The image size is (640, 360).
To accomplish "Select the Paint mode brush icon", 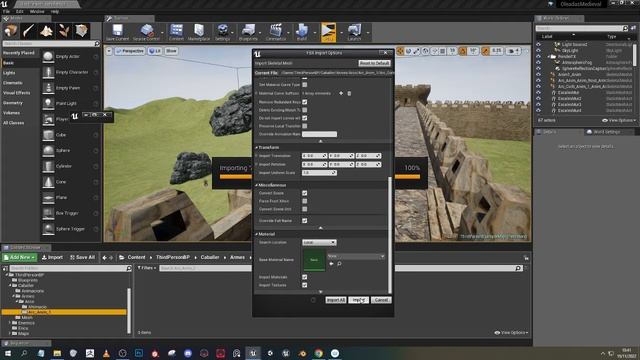I will click(28, 31).
